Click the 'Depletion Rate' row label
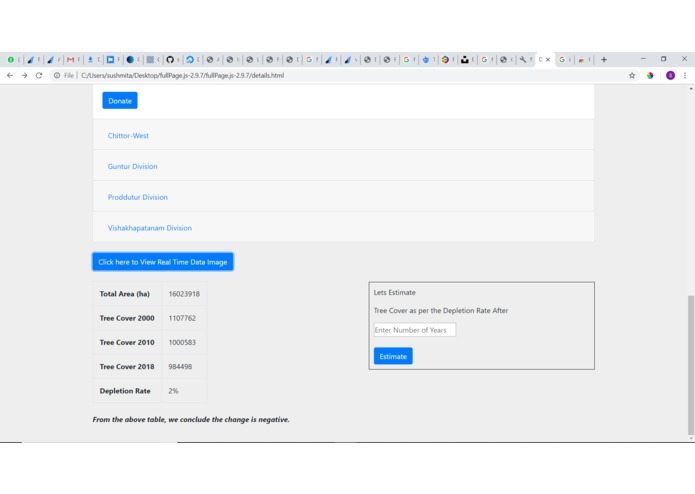695x494 pixels. [125, 391]
